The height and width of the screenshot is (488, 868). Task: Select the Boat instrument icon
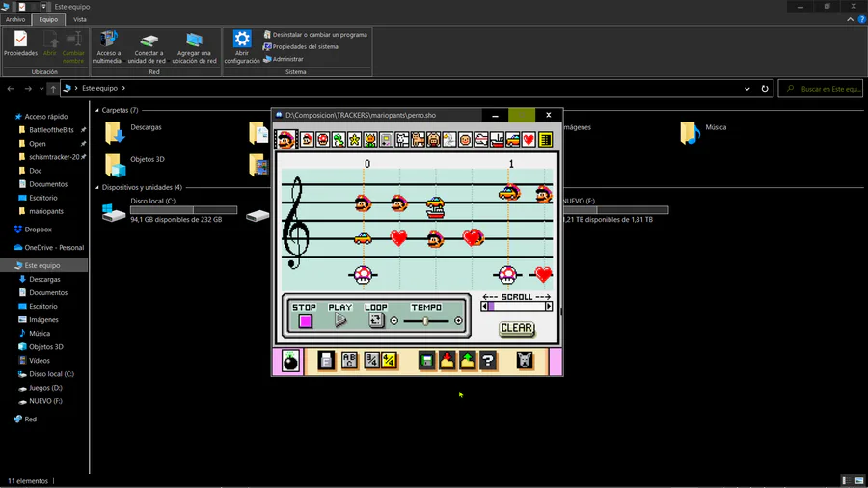point(497,140)
